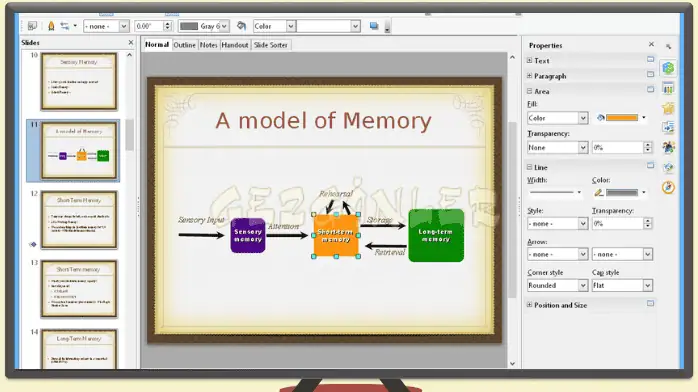Select slide 12 Short-Term Memory thumbnail
The image size is (698, 392).
(79, 220)
